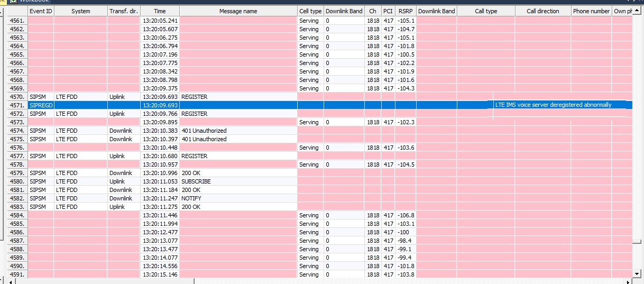Click the NOTIFY message cell
This screenshot has height=284, width=644.
tap(238, 198)
